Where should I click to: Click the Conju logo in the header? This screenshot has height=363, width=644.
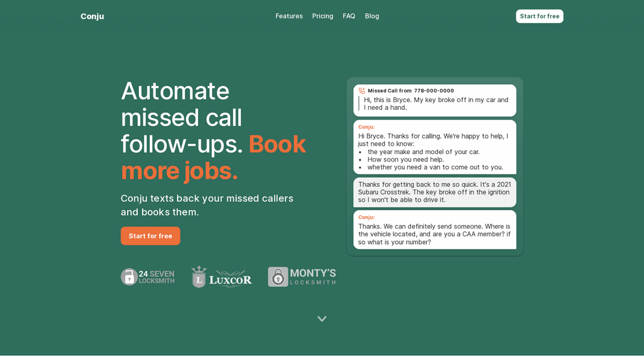pyautogui.click(x=92, y=16)
